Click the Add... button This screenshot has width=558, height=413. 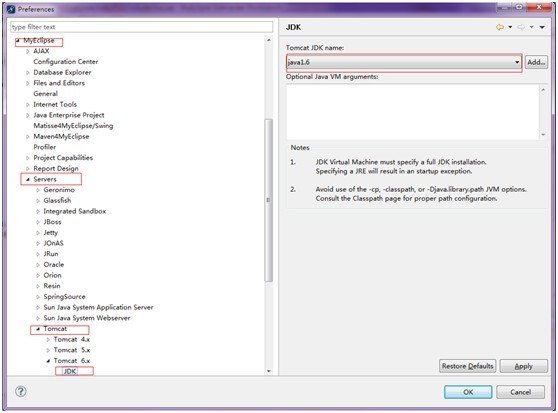(536, 62)
